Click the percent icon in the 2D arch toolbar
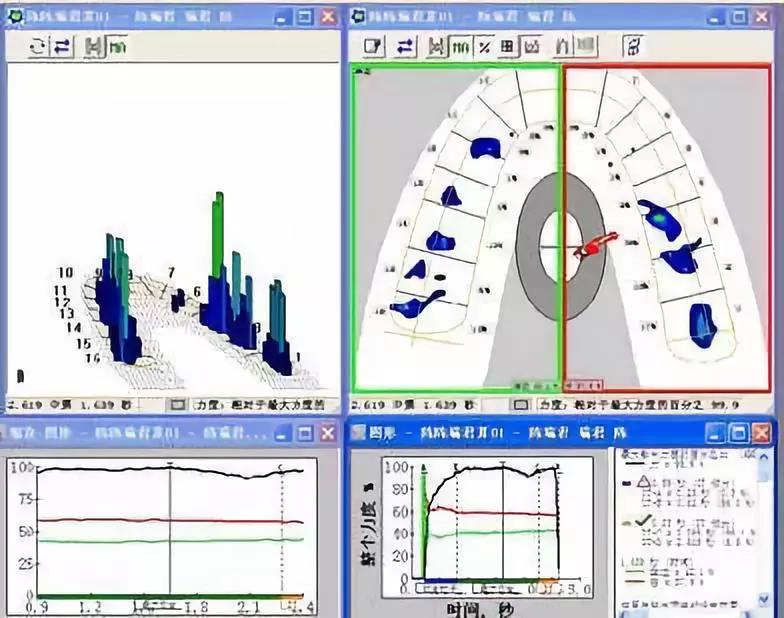Screen dimensions: 784x618 pyautogui.click(x=484, y=46)
